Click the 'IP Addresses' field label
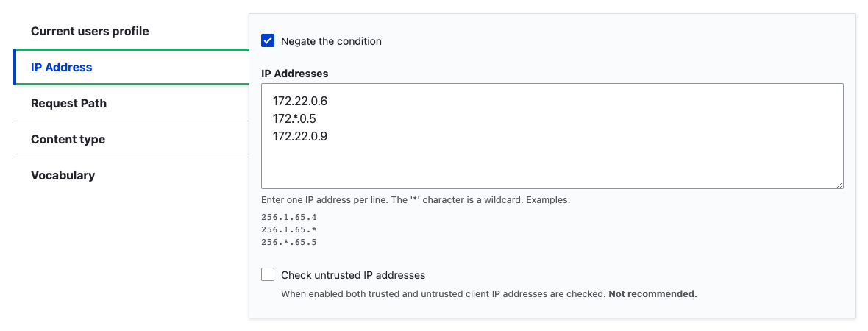 tap(294, 73)
